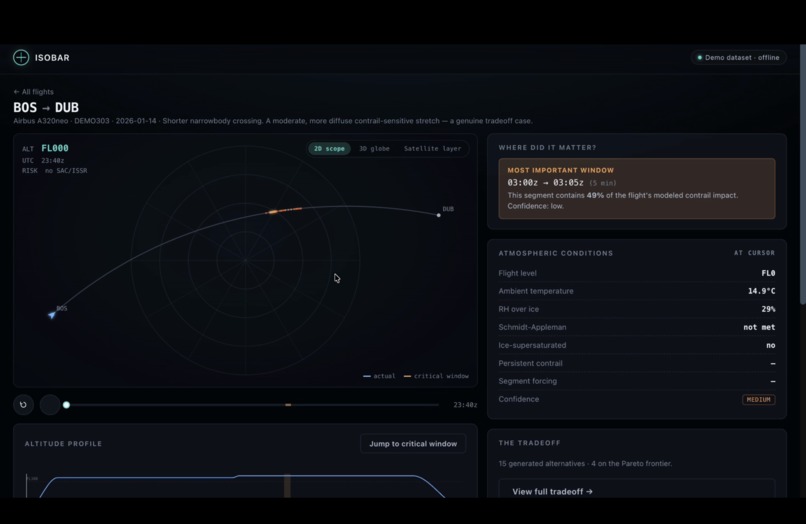Click the Demo dataset offline status badge

tap(739, 58)
